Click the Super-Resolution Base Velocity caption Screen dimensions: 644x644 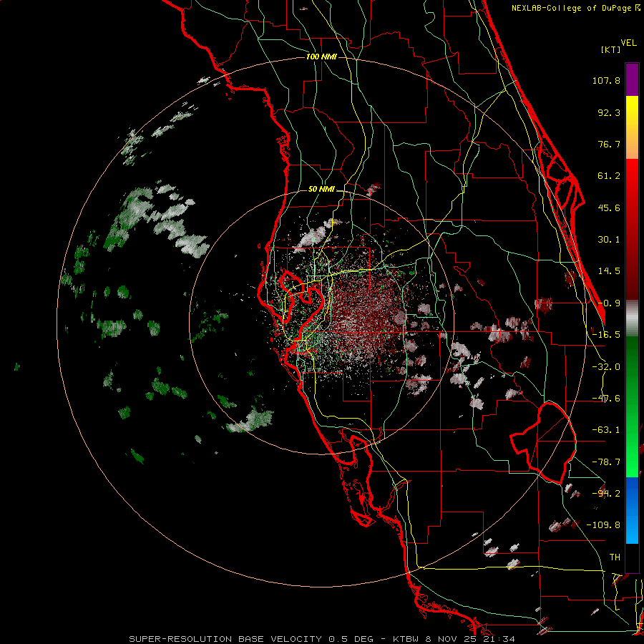click(x=321, y=639)
